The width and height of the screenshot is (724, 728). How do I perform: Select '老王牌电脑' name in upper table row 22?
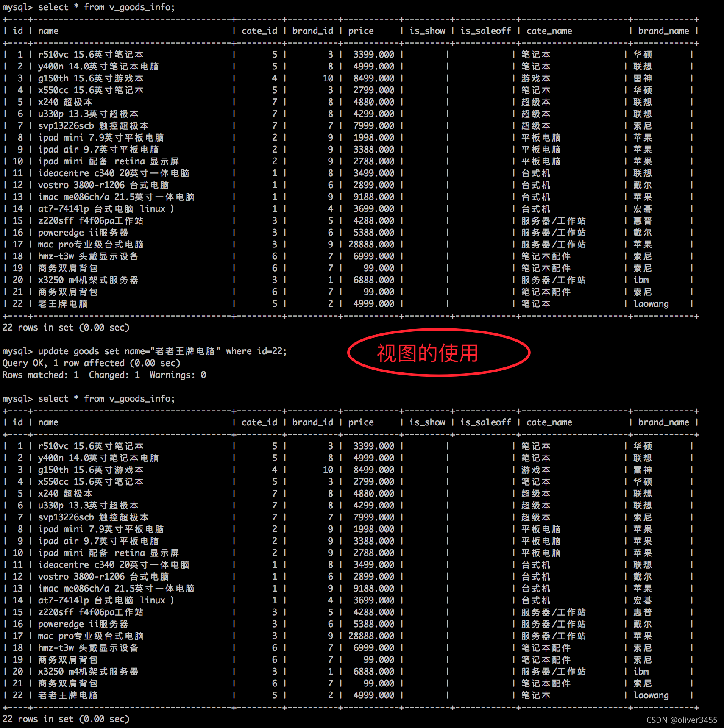tap(63, 304)
